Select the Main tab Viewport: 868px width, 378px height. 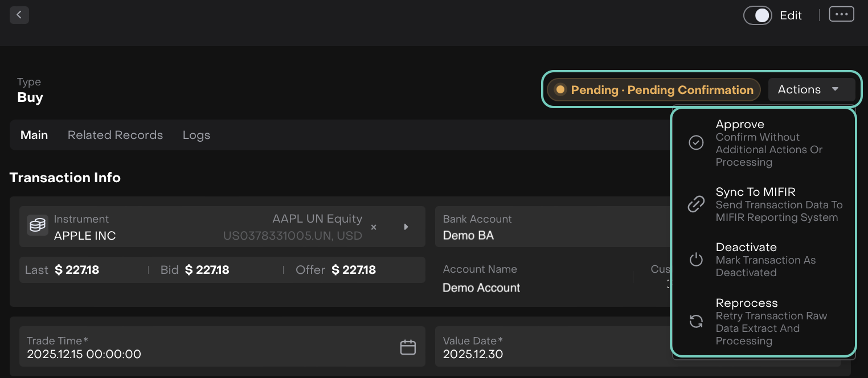click(34, 135)
